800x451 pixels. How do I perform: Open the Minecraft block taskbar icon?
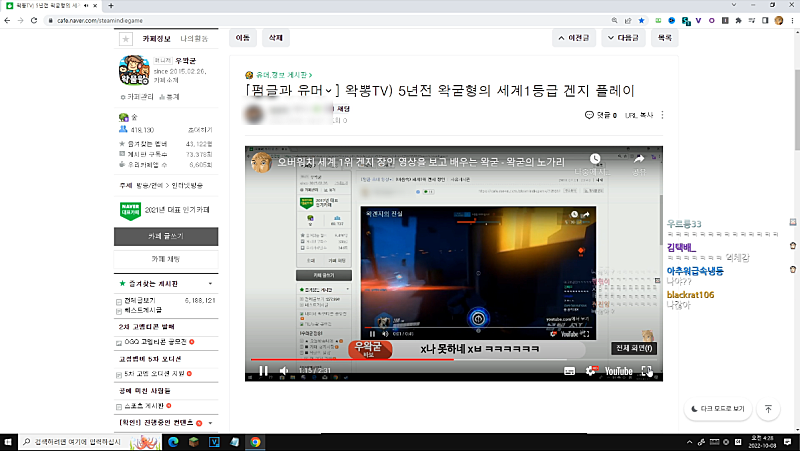coord(193,442)
